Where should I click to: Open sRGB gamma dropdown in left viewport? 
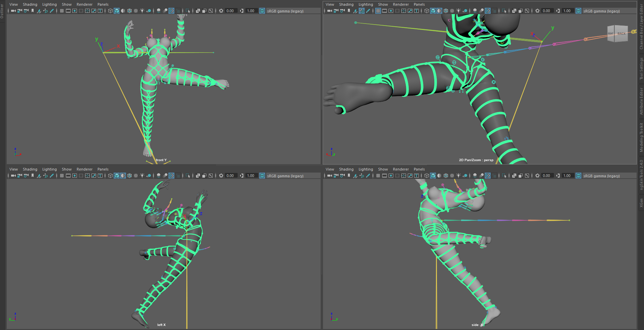point(285,176)
